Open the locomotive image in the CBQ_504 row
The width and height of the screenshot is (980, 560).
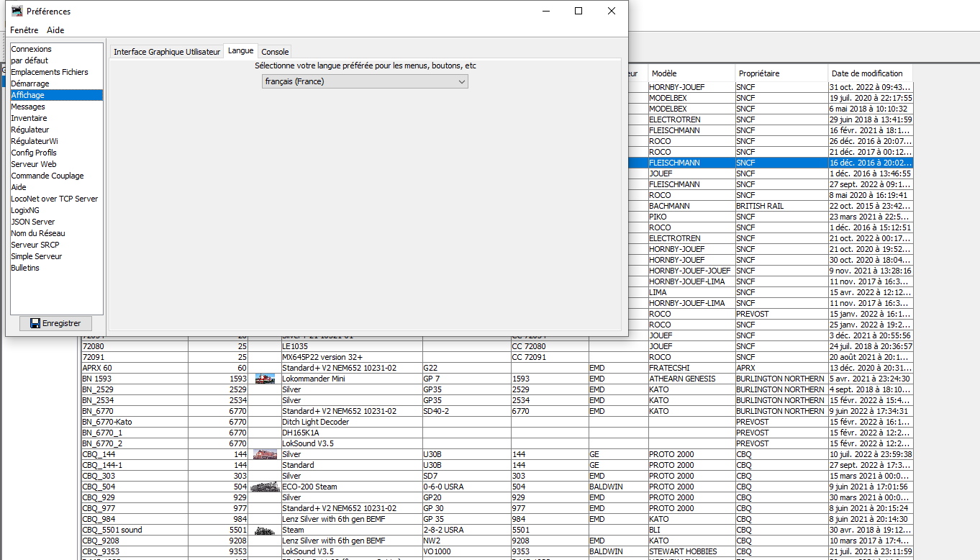(265, 487)
